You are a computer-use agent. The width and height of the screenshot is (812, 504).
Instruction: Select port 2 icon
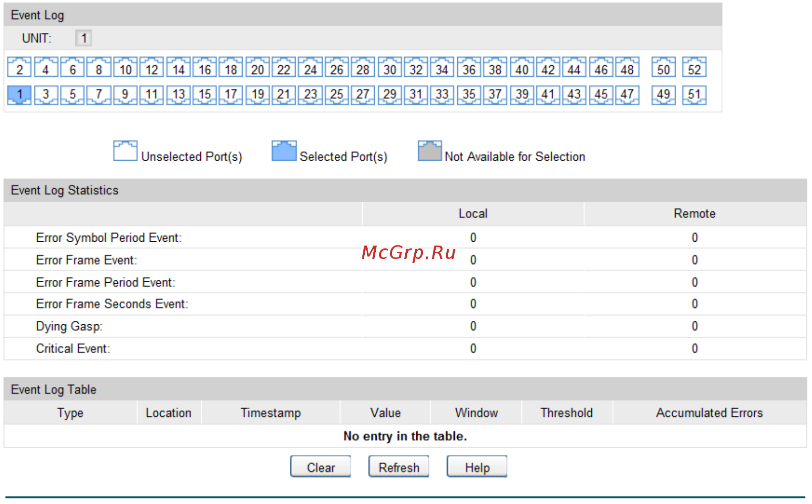pos(20,67)
